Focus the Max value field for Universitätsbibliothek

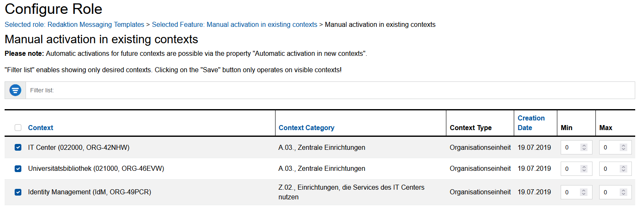tap(609, 169)
